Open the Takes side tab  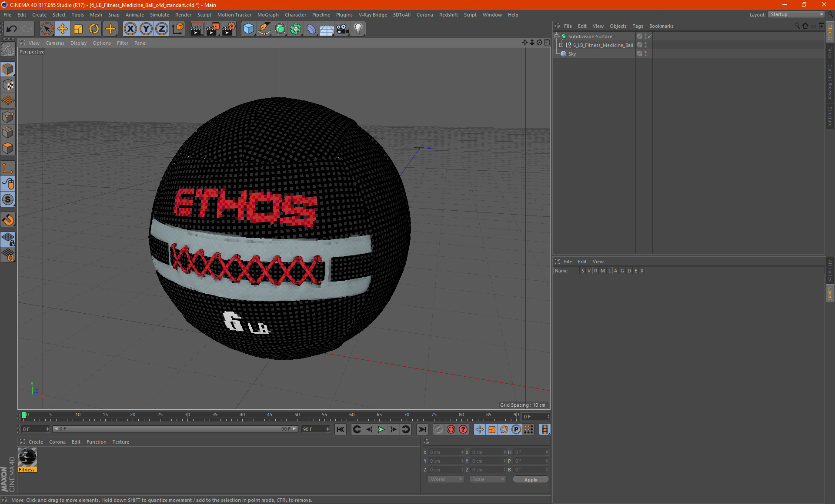830,53
